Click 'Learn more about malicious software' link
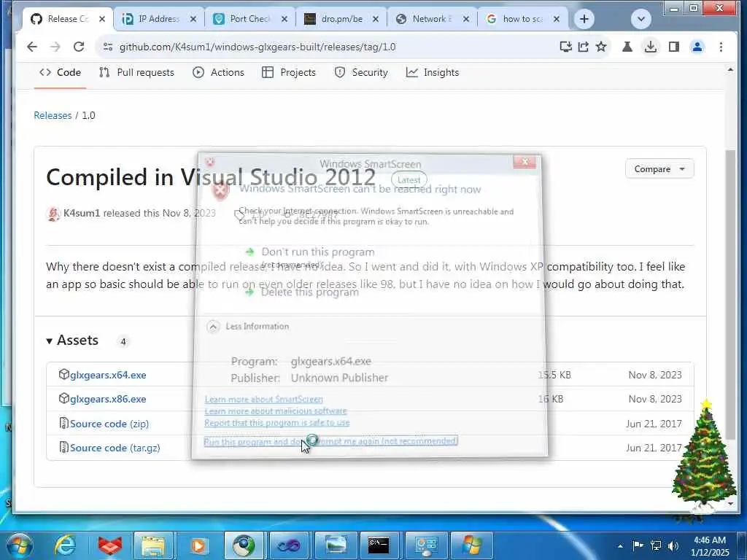This screenshot has height=560, width=747. tap(275, 411)
